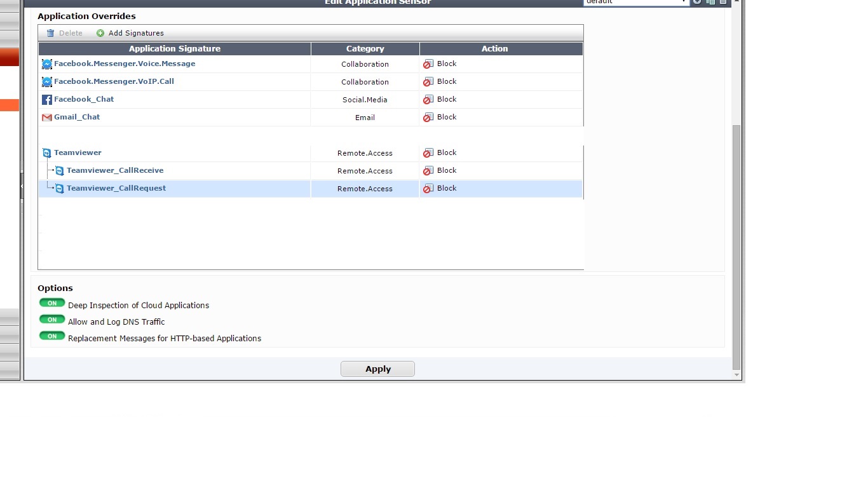868x488 pixels.
Task: Click Email category cell
Action: (365, 118)
